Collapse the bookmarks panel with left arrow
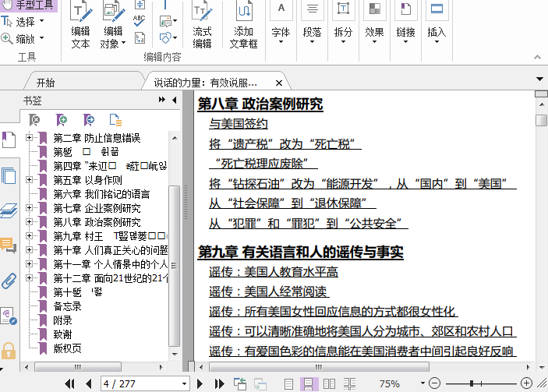This screenshot has height=392, width=548. (175, 101)
